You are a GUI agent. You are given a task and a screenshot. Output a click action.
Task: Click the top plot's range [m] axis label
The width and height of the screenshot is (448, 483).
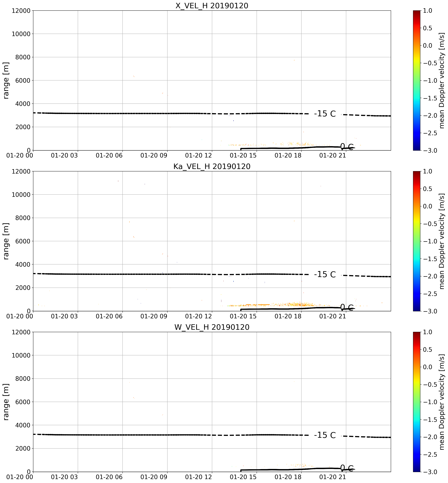pyautogui.click(x=6, y=80)
